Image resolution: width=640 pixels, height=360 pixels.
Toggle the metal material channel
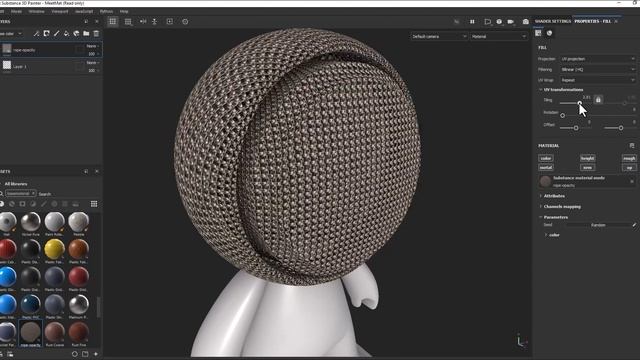pyautogui.click(x=546, y=167)
